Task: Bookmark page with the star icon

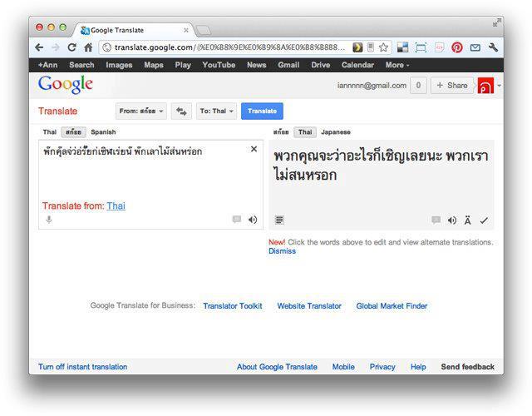Action: 383,47
